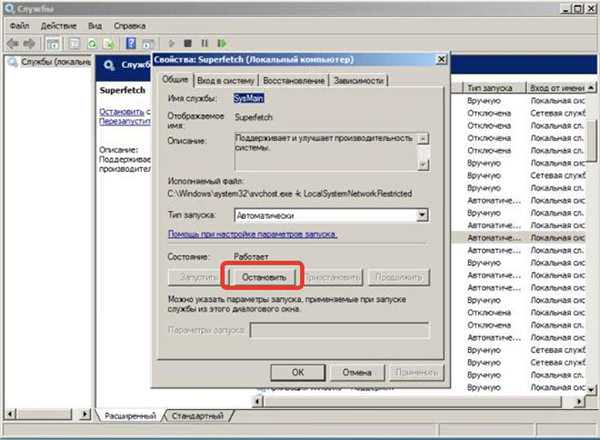The width and height of the screenshot is (600, 440).
Task: Click the Superfetch title in the extended pane
Action: coord(122,90)
